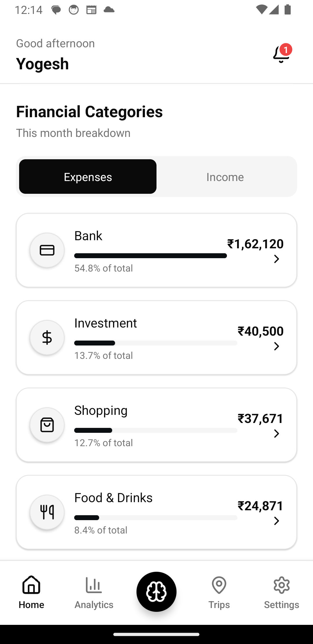This screenshot has height=644, width=313.
Task: Expand the Food & Drinks chevron
Action: (276, 521)
